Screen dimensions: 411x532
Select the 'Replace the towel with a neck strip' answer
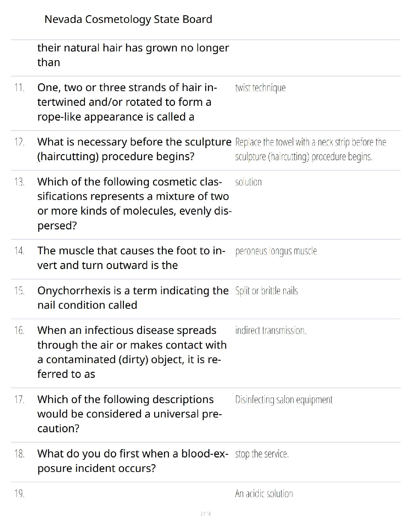pos(310,149)
